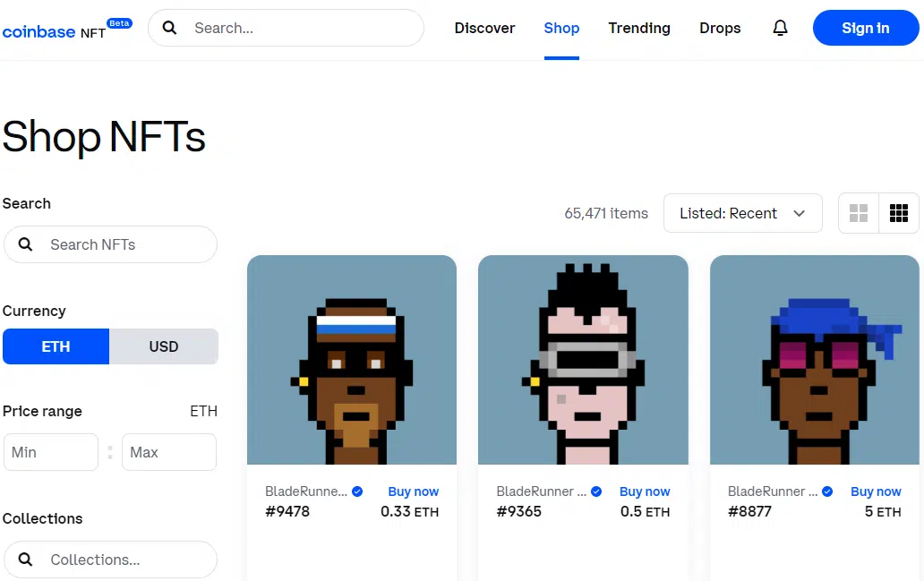Click the Min price field
Viewport: 924px width, 581px height.
pyautogui.click(x=51, y=452)
